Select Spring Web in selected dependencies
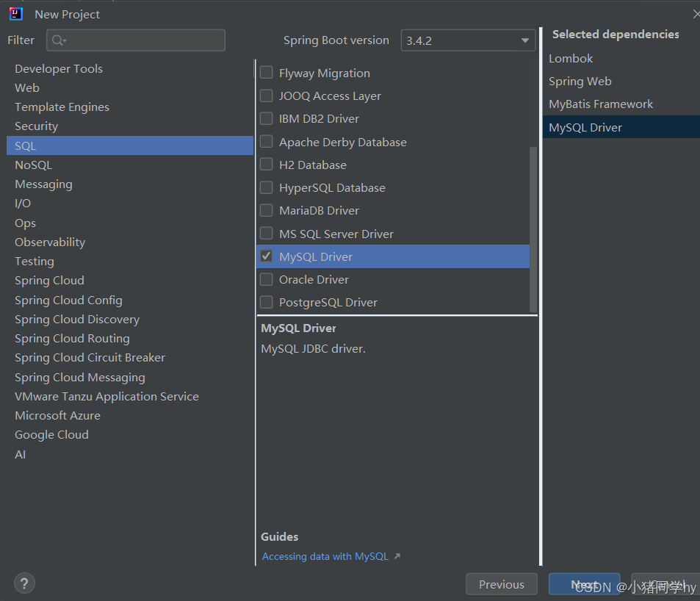700x601 pixels. pos(621,82)
